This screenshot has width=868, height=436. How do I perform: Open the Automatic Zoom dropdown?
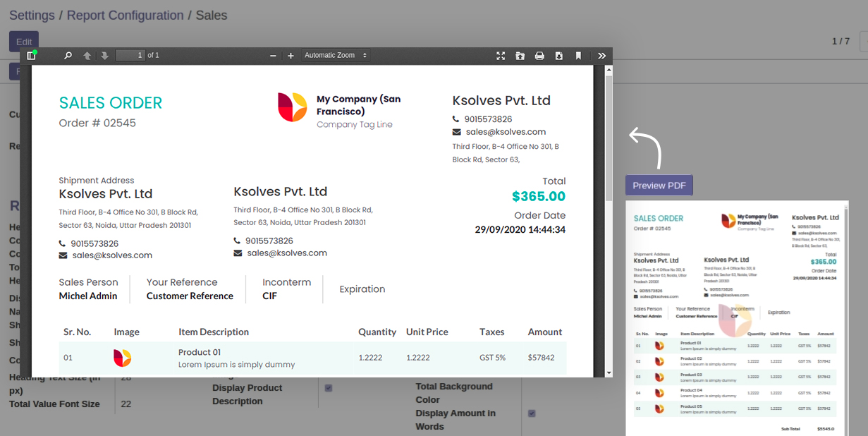click(336, 55)
